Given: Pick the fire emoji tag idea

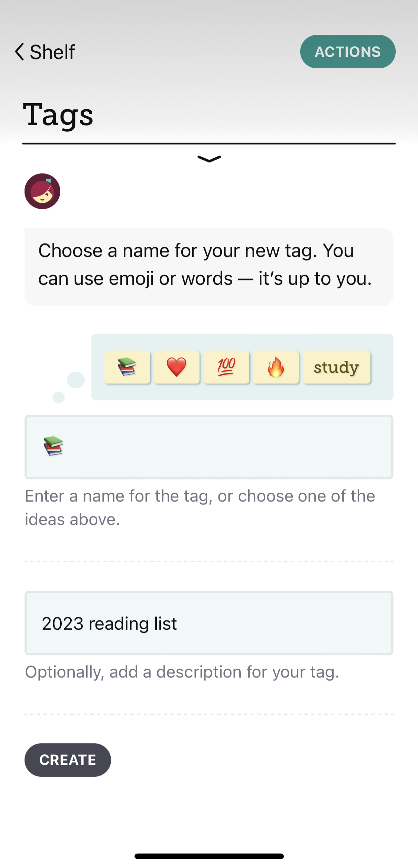Looking at the screenshot, I should (x=276, y=367).
